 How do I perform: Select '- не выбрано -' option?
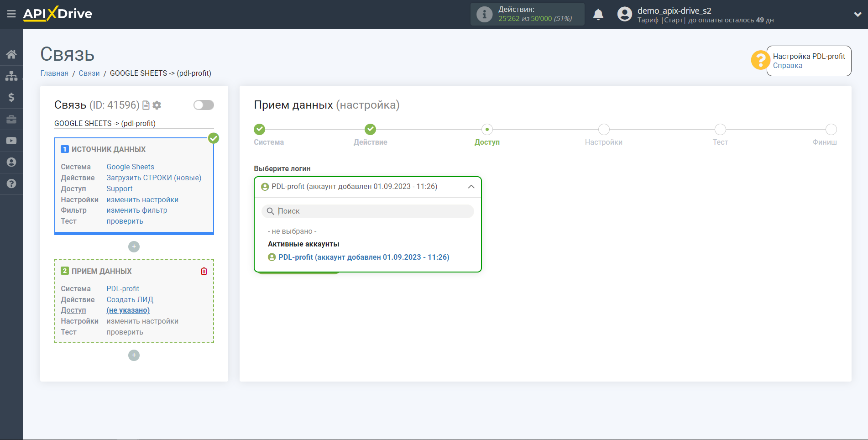pyautogui.click(x=292, y=231)
